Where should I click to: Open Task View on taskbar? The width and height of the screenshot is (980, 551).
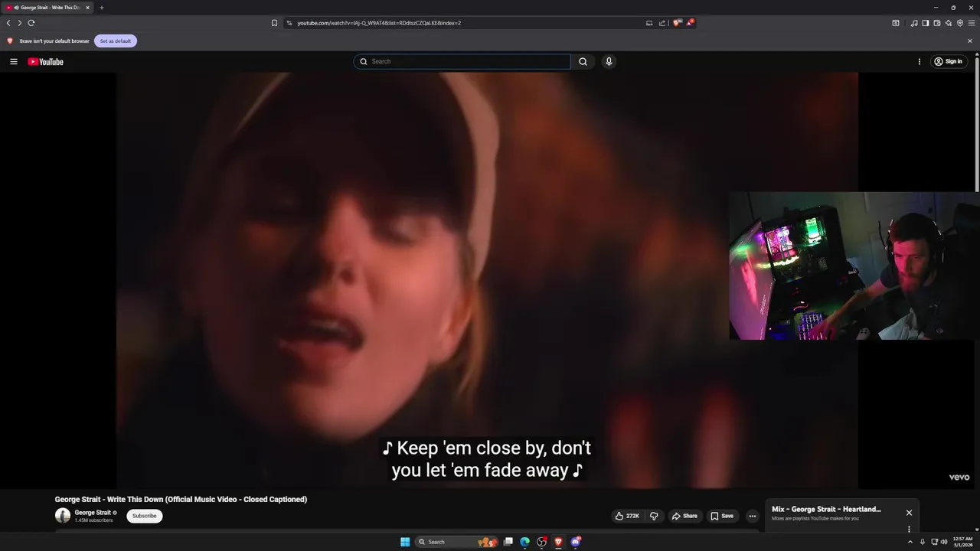(508, 542)
